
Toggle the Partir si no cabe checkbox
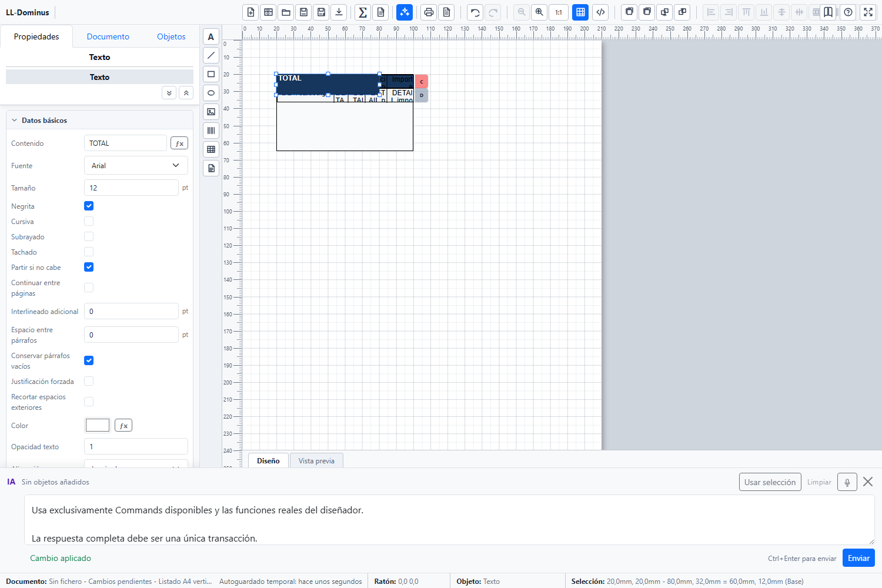[89, 267]
